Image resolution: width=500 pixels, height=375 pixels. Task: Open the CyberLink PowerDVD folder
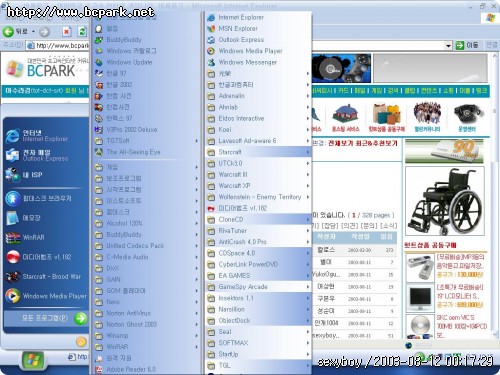point(258,264)
